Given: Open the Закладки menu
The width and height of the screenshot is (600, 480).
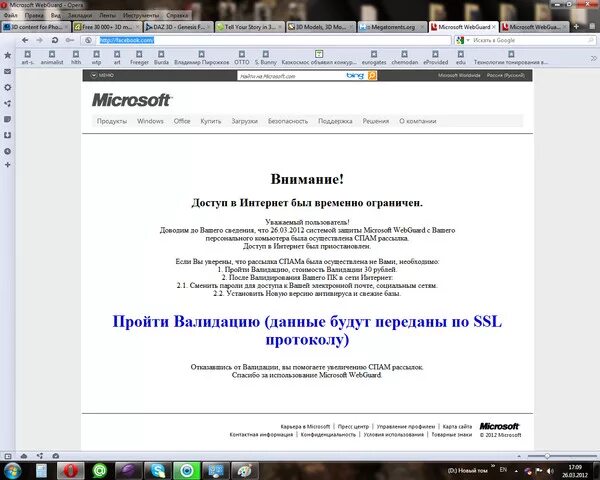Looking at the screenshot, I should coord(80,15).
